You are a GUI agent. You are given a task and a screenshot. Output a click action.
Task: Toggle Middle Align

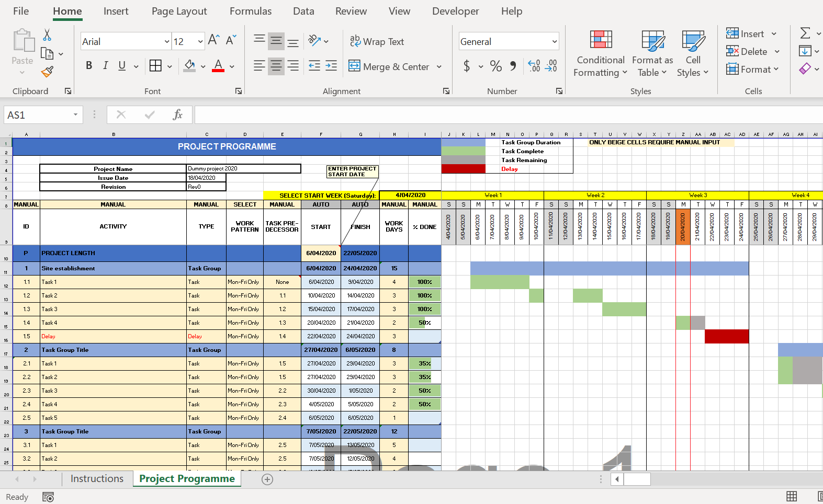pos(276,41)
